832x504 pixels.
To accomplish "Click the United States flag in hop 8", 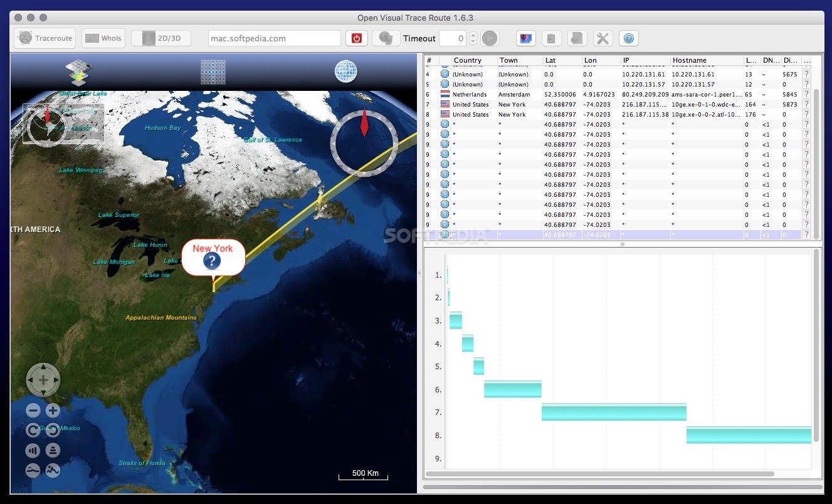I will pos(445,114).
